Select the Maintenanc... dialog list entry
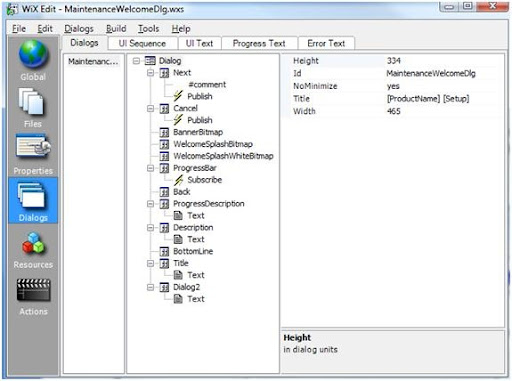The image size is (512, 381). point(93,61)
